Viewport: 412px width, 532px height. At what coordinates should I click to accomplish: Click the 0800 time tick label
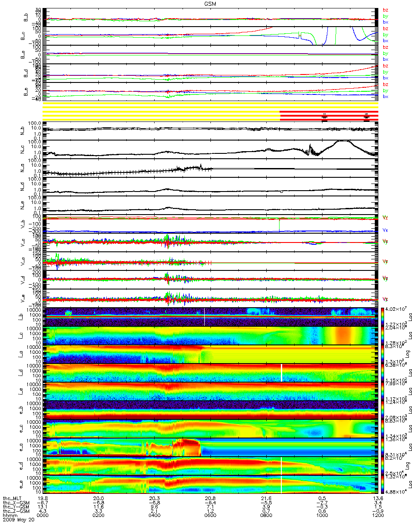tap(266, 516)
